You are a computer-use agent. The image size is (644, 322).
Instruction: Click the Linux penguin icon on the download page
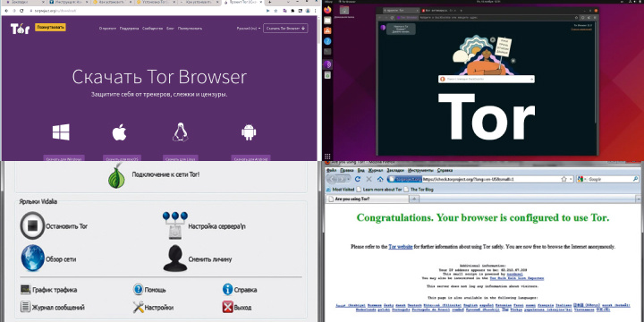click(181, 132)
